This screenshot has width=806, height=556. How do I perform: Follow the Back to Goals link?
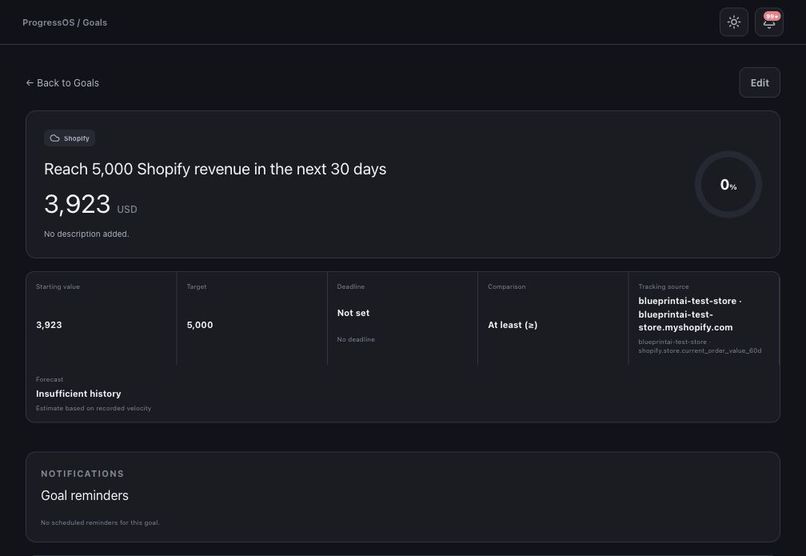62,83
